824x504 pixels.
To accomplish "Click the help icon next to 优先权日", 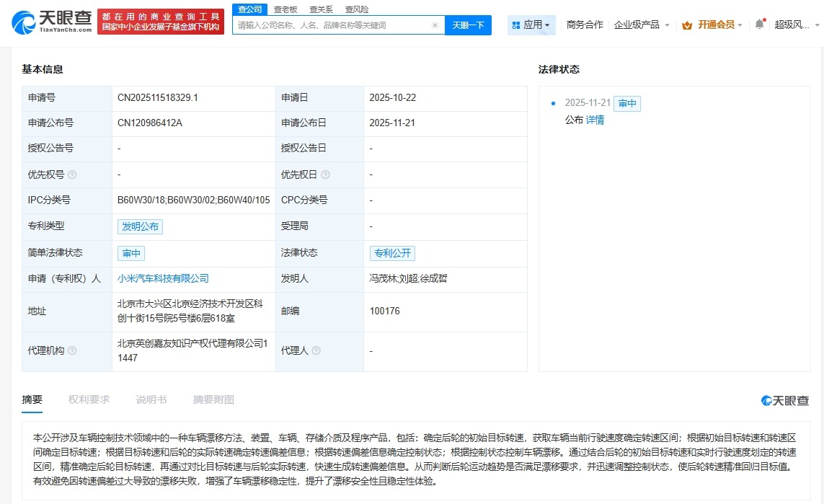I will tap(327, 174).
